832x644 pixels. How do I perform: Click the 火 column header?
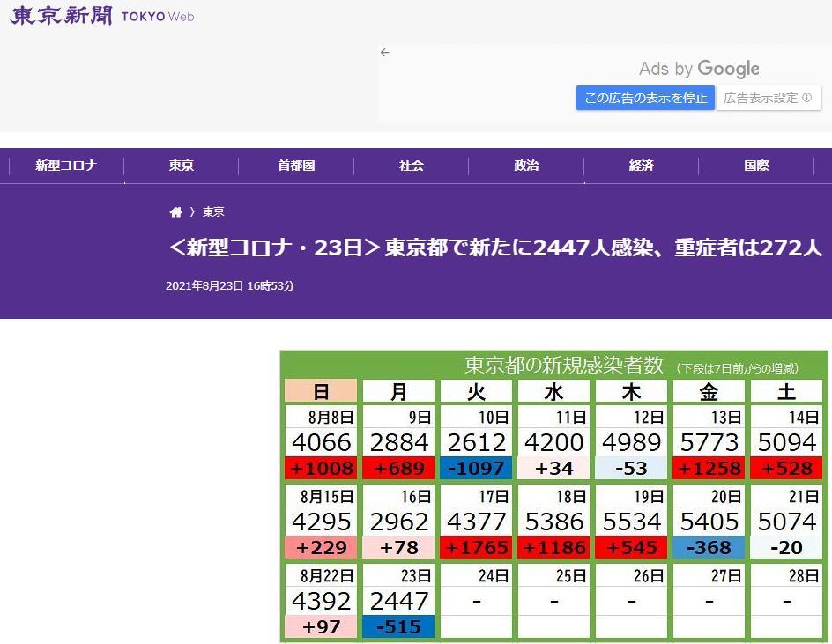[476, 391]
